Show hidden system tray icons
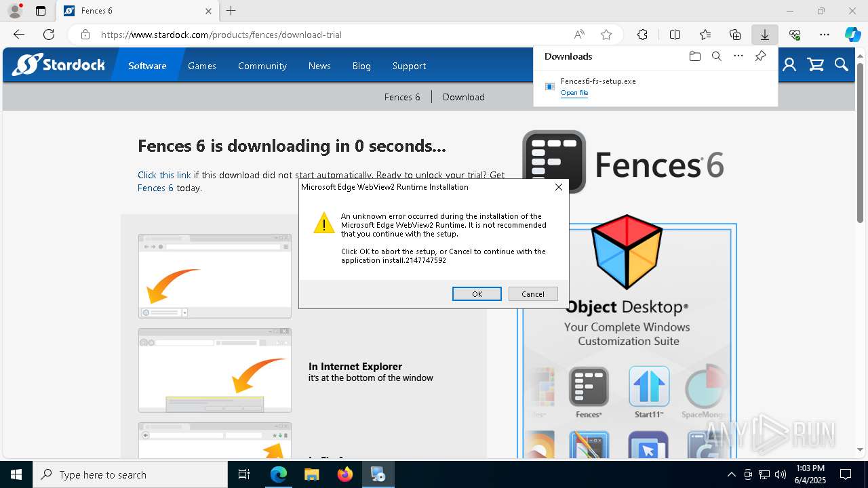The height and width of the screenshot is (488, 868). click(731, 474)
